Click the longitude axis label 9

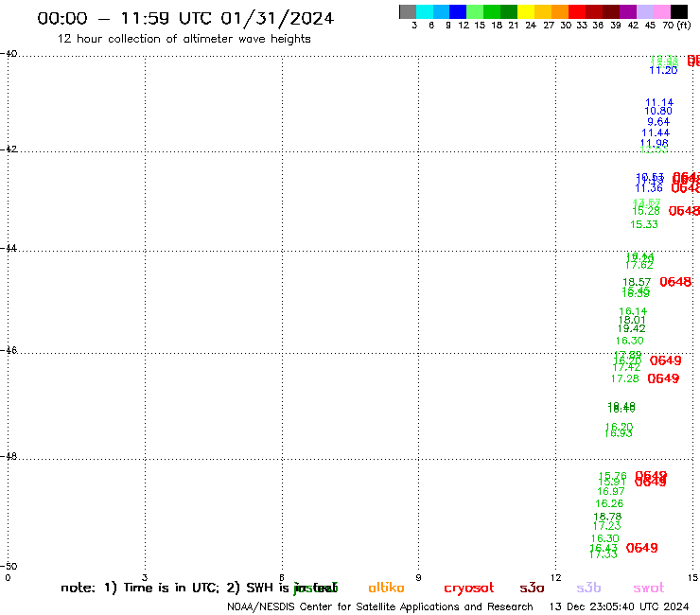click(x=418, y=578)
